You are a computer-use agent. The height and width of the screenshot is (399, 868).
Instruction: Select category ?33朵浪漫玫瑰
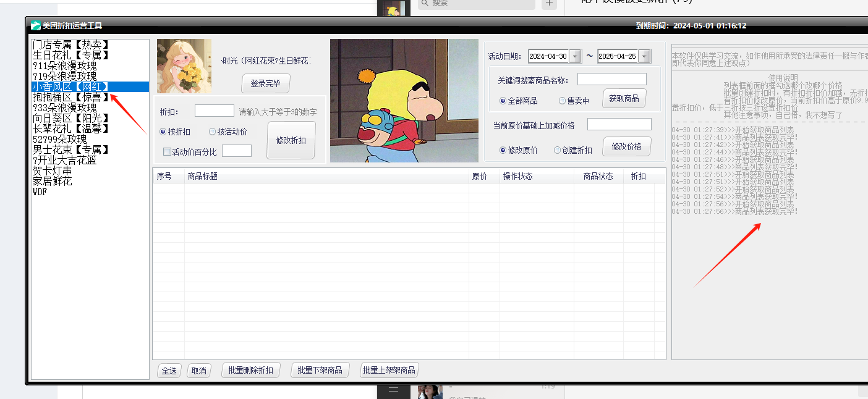(90, 107)
